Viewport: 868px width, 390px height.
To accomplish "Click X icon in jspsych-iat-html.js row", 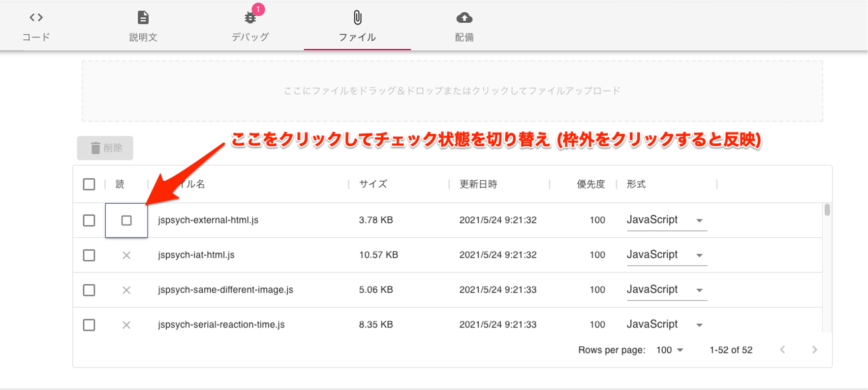I will coord(126,255).
